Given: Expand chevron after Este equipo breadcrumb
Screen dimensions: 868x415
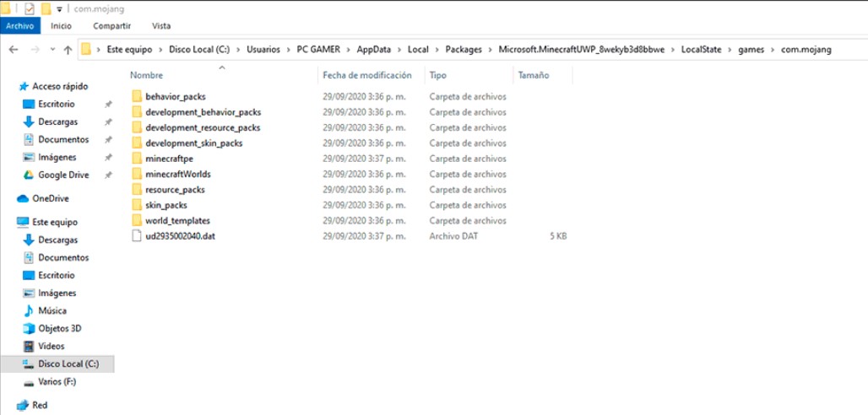Looking at the screenshot, I should (x=160, y=49).
